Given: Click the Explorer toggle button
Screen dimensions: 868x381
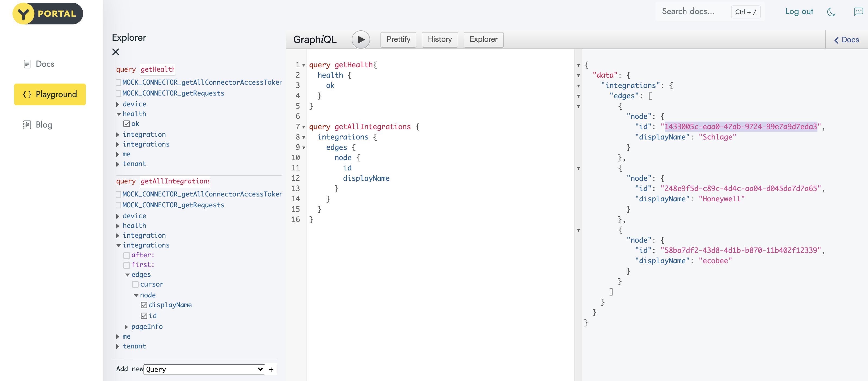Looking at the screenshot, I should 483,39.
